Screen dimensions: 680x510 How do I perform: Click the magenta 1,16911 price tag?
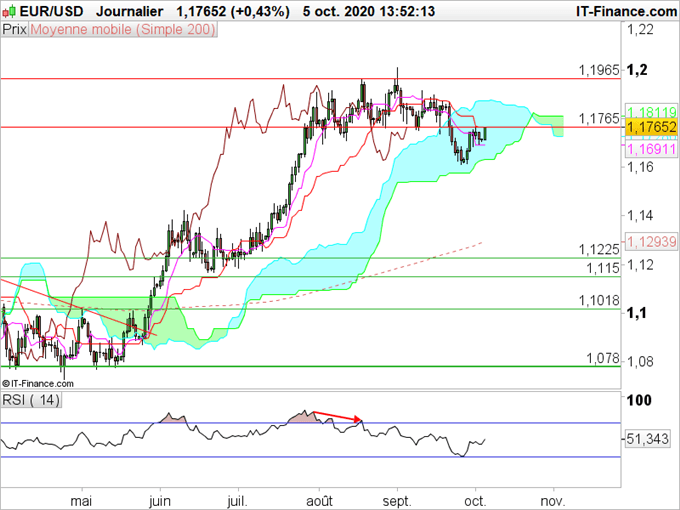click(x=651, y=150)
